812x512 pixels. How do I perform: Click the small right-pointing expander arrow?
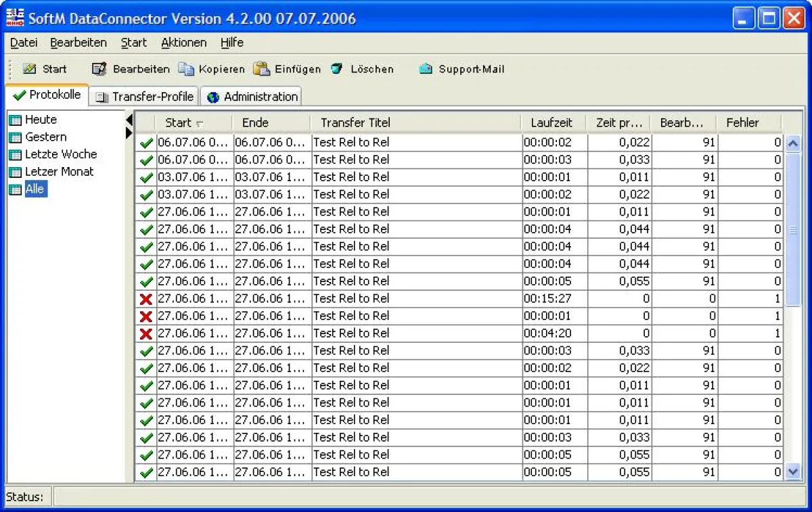[x=129, y=133]
